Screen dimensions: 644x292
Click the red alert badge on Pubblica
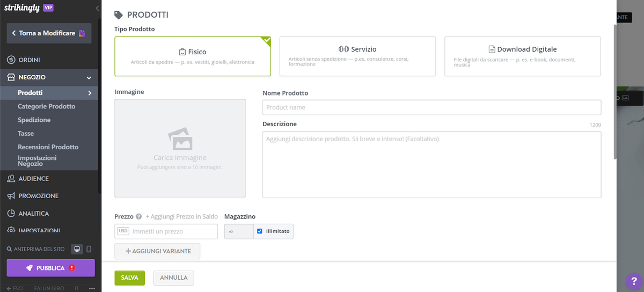pyautogui.click(x=72, y=268)
